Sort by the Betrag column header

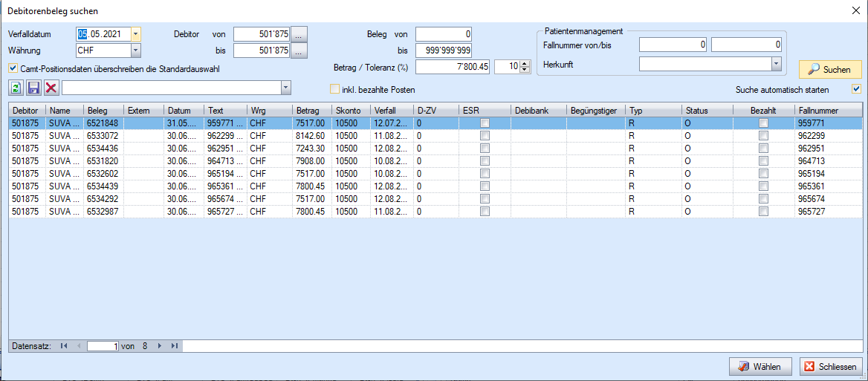pyautogui.click(x=311, y=111)
